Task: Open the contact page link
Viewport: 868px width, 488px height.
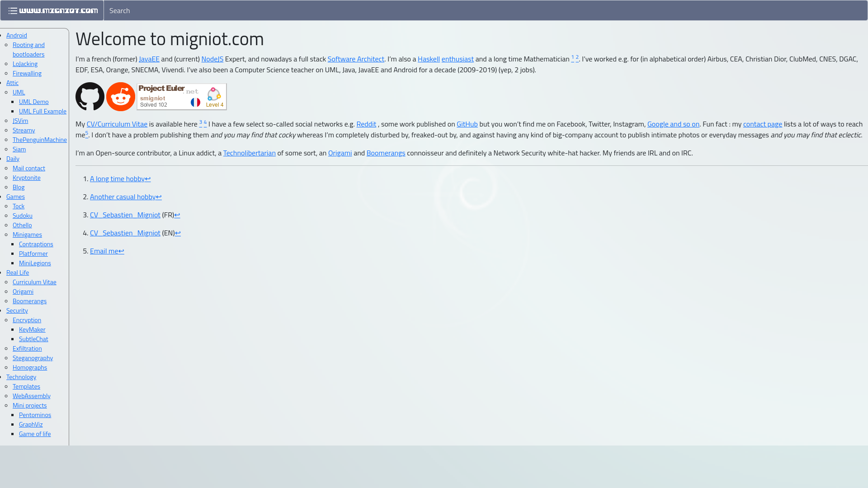Action: (763, 124)
